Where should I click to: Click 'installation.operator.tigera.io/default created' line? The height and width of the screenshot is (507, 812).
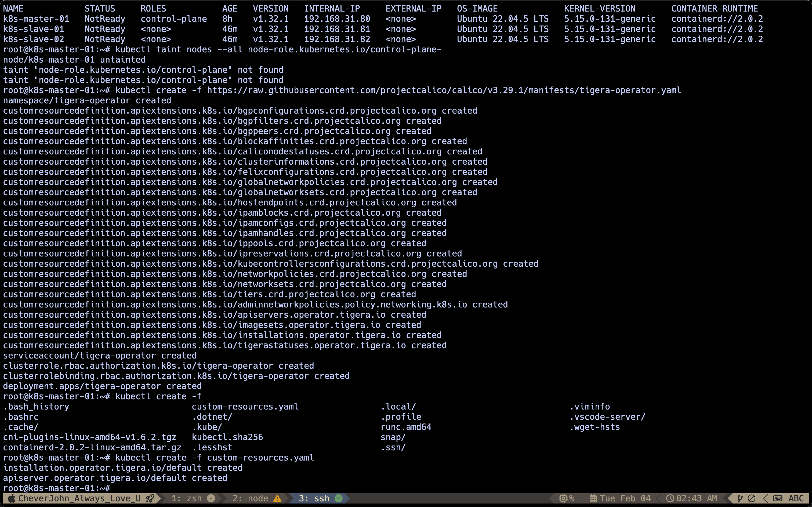point(123,468)
